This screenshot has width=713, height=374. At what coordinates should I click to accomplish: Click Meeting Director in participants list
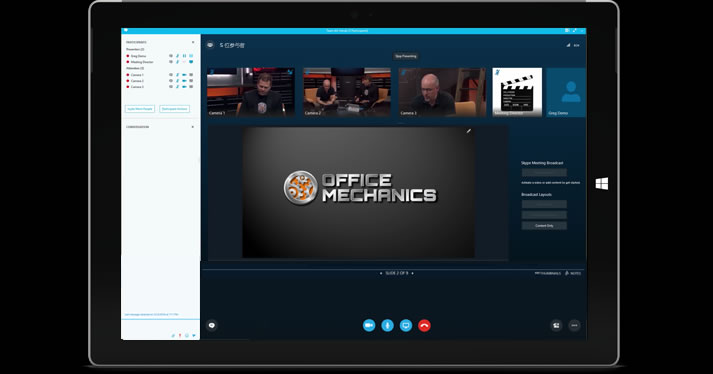142,62
